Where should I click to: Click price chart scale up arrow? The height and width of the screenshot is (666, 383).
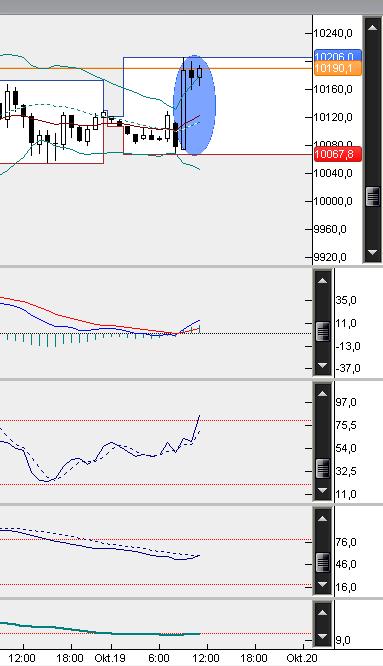pos(372,28)
